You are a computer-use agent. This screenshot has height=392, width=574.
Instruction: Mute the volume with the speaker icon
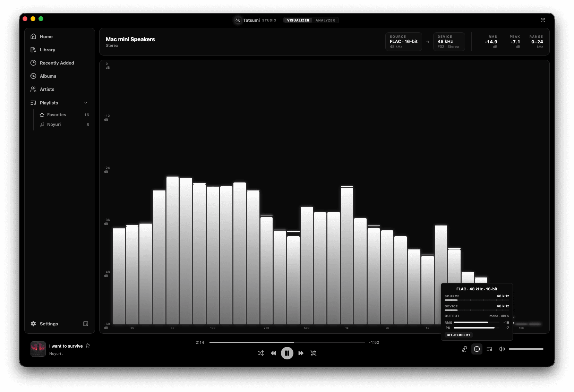pos(502,349)
